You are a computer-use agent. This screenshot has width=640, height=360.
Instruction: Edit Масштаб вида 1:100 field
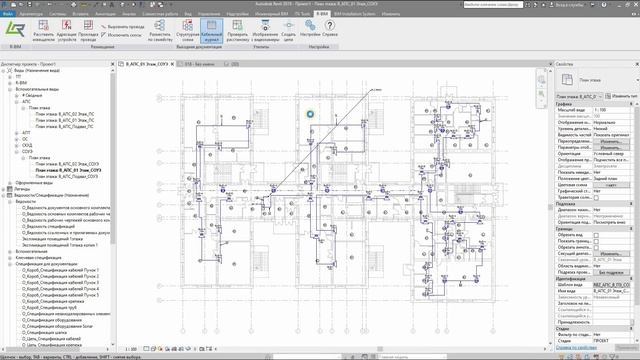click(x=611, y=110)
